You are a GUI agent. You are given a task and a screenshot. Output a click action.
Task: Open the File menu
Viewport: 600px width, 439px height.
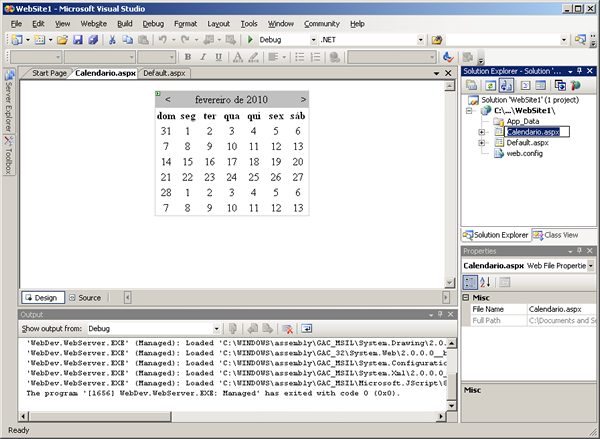coord(16,24)
